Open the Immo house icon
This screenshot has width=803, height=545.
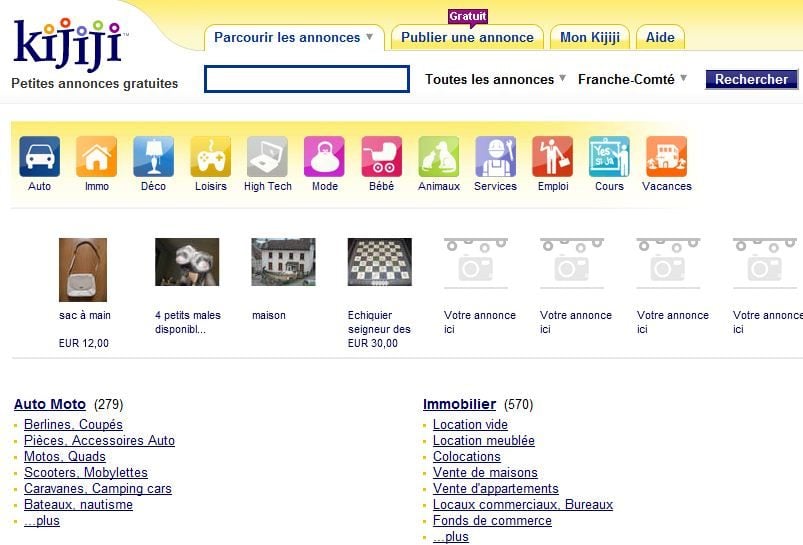coord(96,157)
